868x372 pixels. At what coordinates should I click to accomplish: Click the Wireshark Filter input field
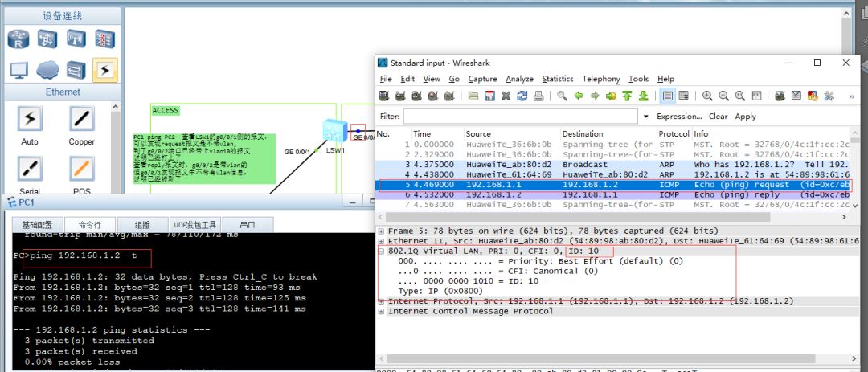coord(520,117)
